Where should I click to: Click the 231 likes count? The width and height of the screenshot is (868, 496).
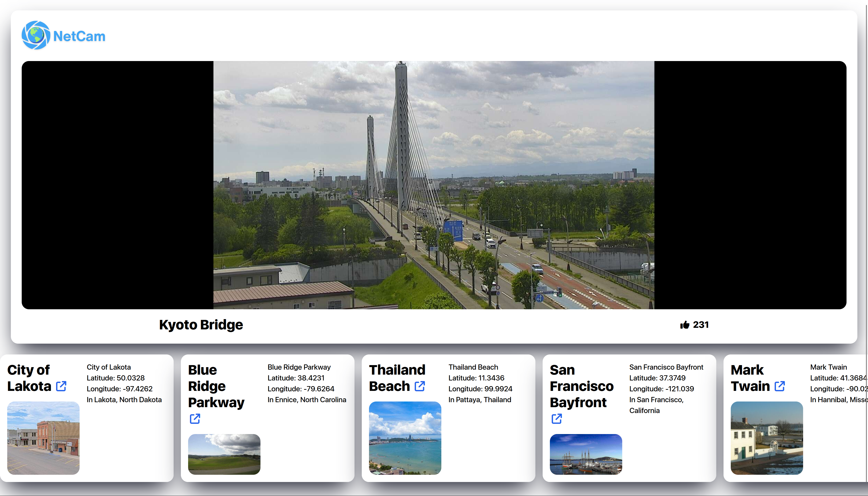coord(701,325)
